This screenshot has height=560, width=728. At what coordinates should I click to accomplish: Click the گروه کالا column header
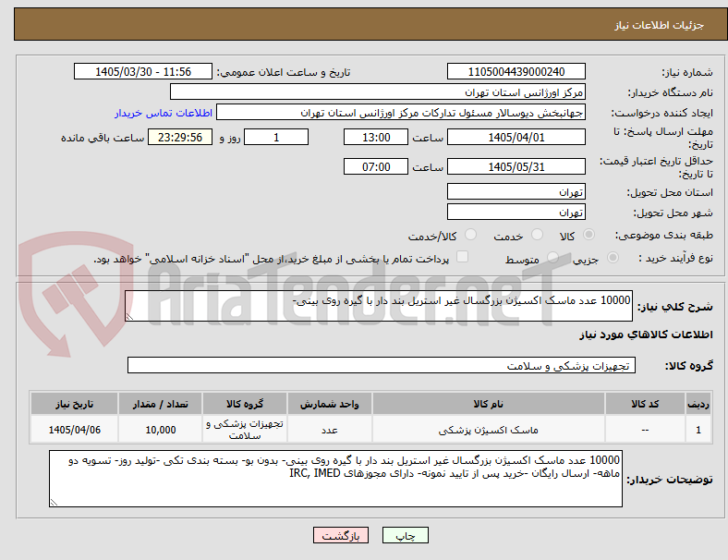(245, 404)
